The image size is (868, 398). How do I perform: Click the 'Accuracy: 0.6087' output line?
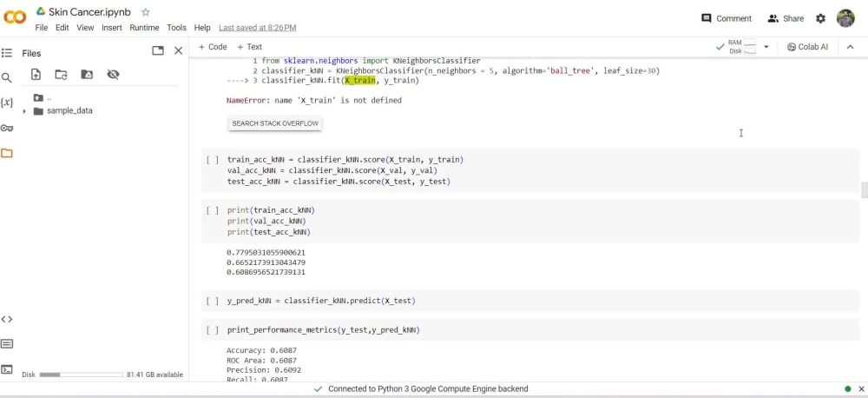[x=261, y=350]
